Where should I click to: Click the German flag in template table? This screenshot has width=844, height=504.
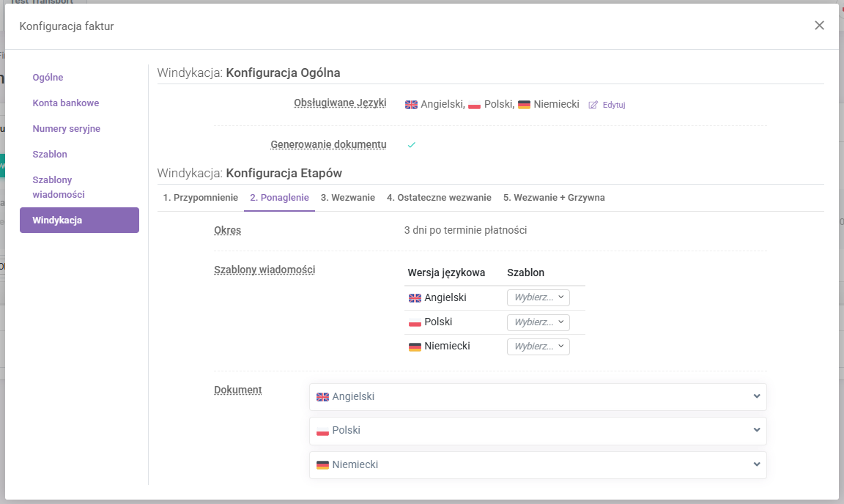pos(415,346)
